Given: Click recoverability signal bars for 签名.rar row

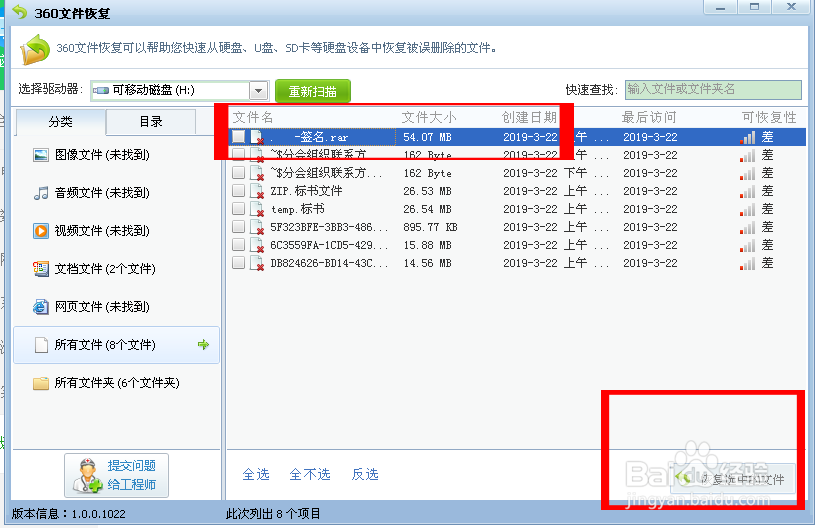Looking at the screenshot, I should tap(747, 138).
